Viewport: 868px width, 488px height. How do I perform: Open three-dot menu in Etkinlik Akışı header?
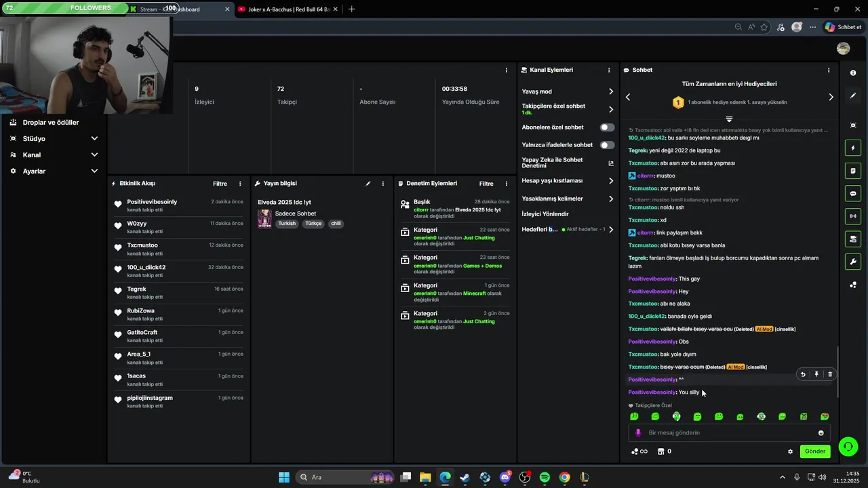point(240,184)
